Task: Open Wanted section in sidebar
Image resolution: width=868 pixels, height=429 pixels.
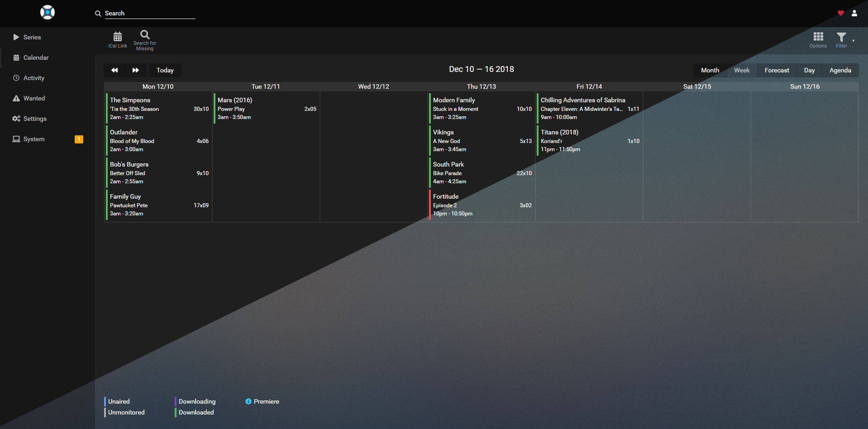Action: (34, 98)
